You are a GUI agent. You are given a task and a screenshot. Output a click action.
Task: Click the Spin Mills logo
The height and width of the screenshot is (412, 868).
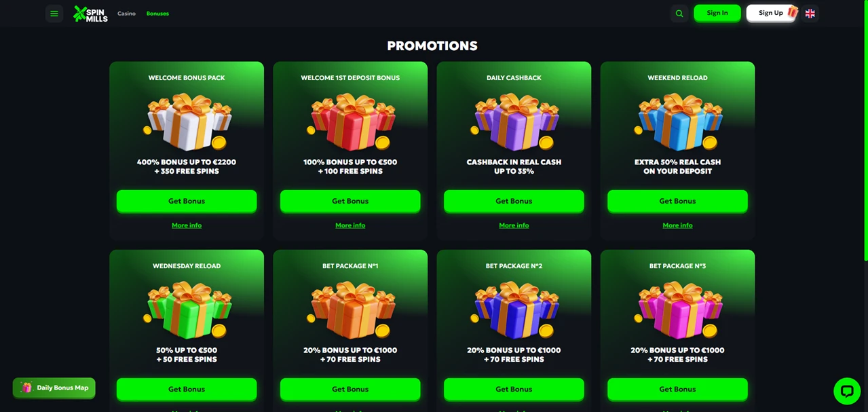91,14
